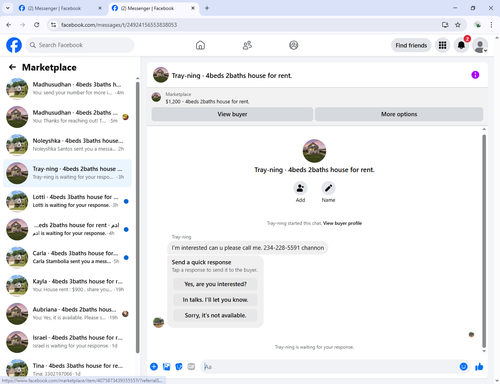Open account profile menu

(x=480, y=45)
